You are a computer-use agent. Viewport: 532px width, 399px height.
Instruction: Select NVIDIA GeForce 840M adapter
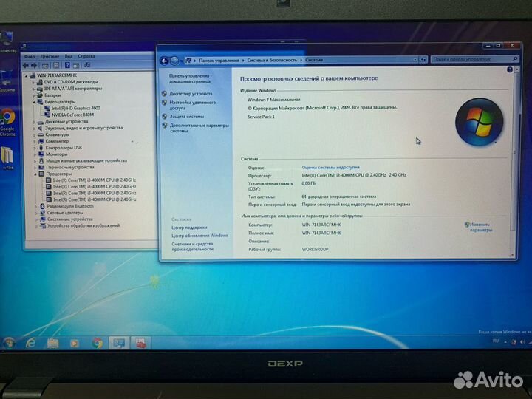(x=72, y=115)
